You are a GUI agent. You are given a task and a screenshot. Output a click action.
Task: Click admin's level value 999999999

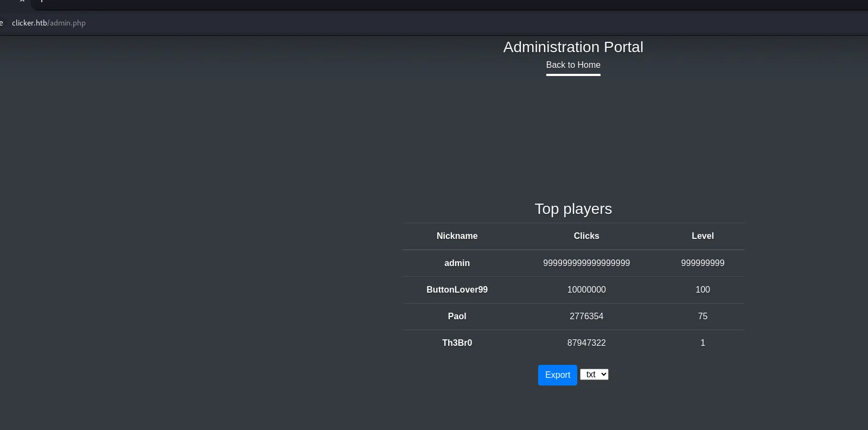pyautogui.click(x=703, y=263)
